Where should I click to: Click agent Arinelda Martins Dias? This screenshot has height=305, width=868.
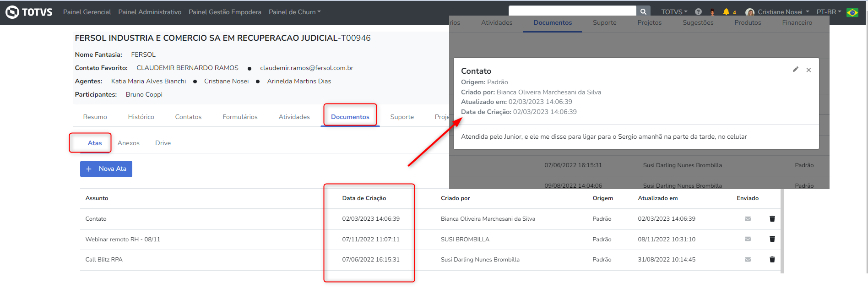point(299,81)
